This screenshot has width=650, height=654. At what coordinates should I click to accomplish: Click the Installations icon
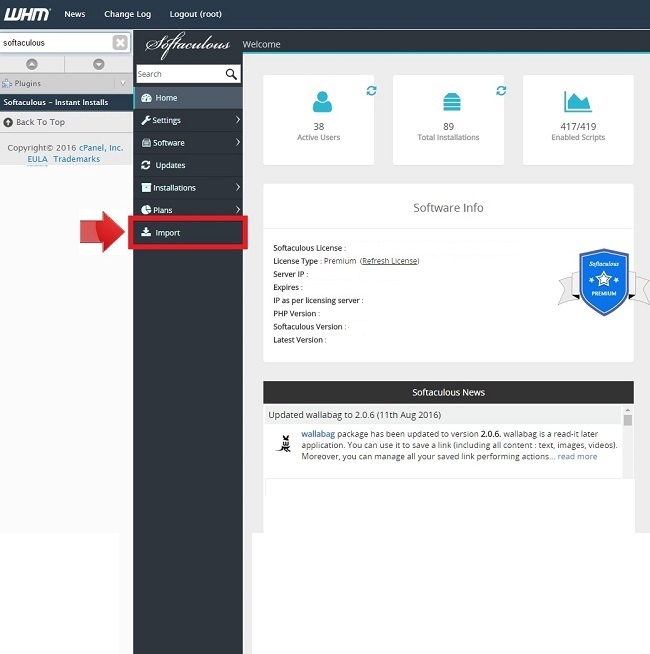point(146,188)
